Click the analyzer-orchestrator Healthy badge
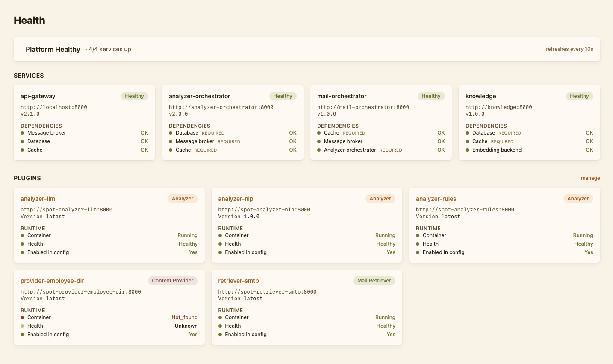 click(x=283, y=96)
